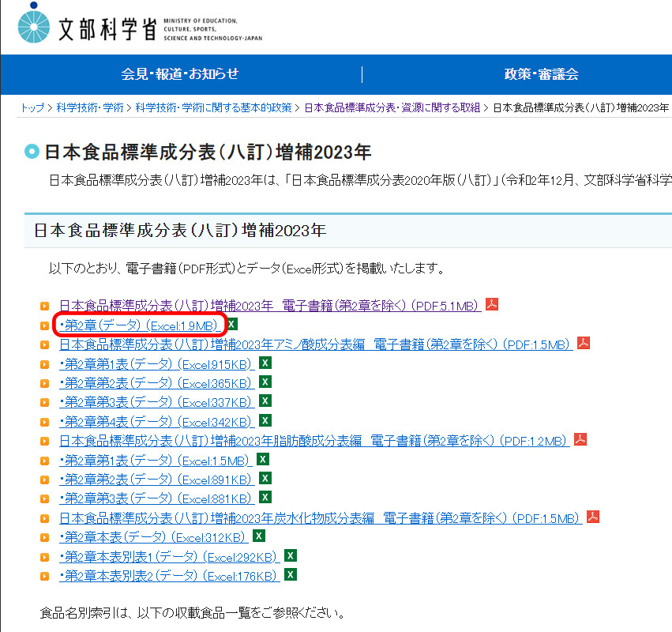The height and width of the screenshot is (632, 672).
Task: Click Excel icon beside Excel:881KB link
Action: pos(265,498)
